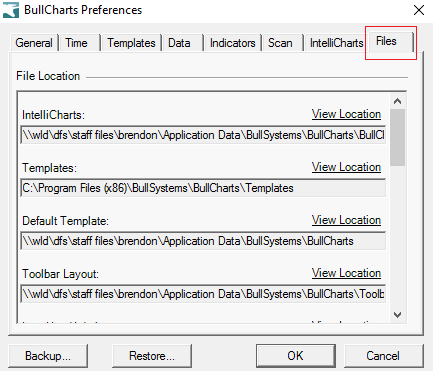Open the Indicators tab

pos(233,43)
